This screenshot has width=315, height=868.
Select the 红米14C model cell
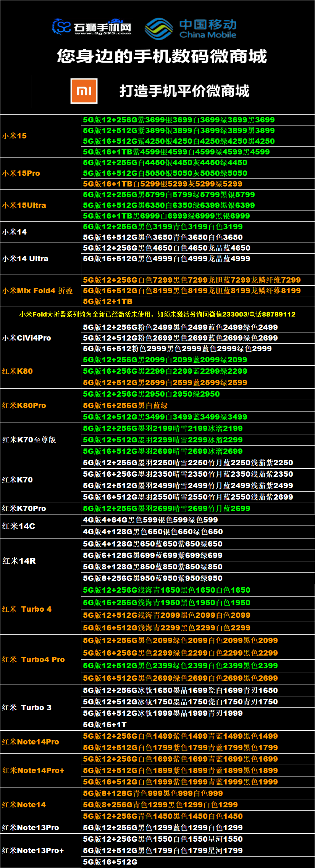(x=40, y=526)
